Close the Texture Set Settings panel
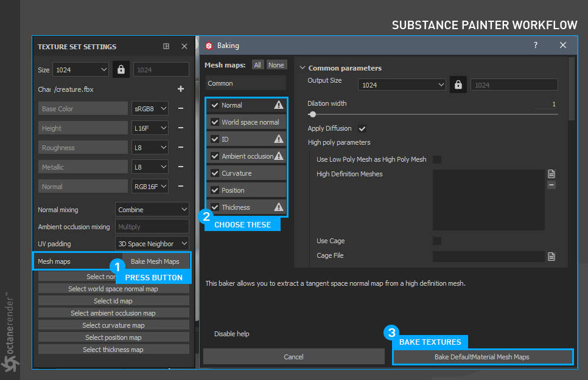This screenshot has width=588, height=380. click(x=184, y=46)
